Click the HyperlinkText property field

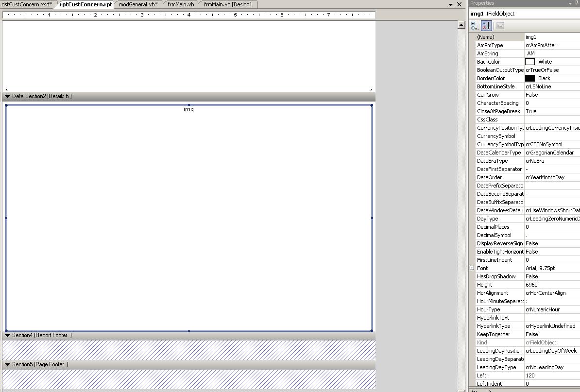point(552,318)
